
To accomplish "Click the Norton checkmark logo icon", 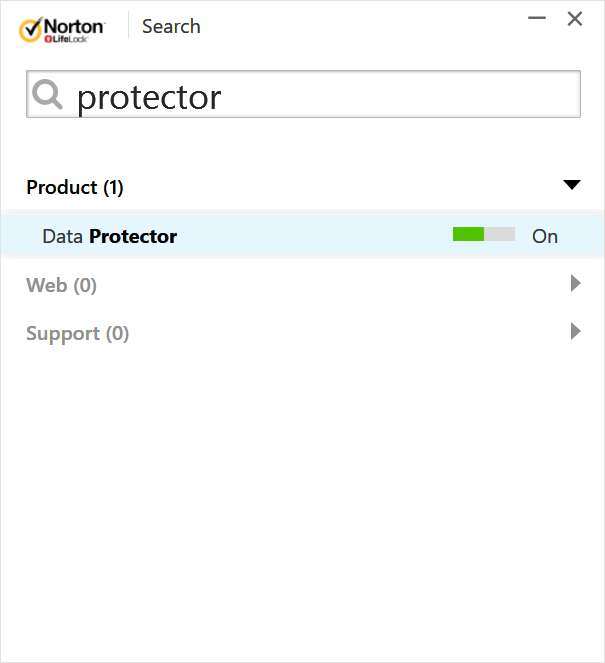I will coord(31,28).
